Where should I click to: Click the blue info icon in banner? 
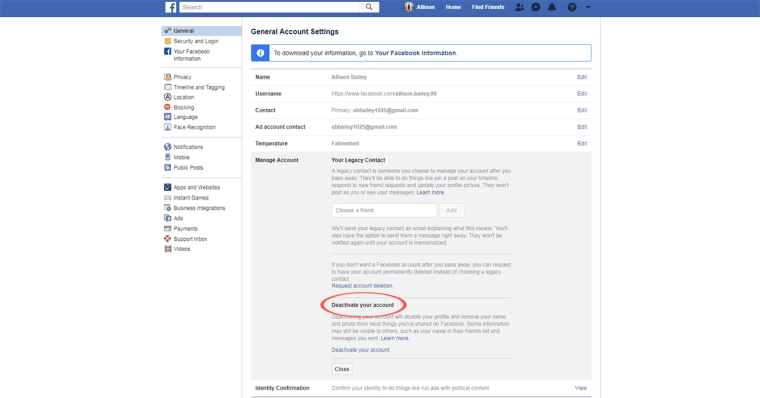260,53
